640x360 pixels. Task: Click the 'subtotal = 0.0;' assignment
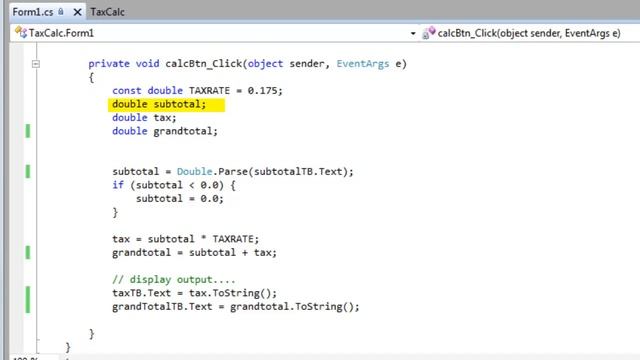(x=180, y=199)
